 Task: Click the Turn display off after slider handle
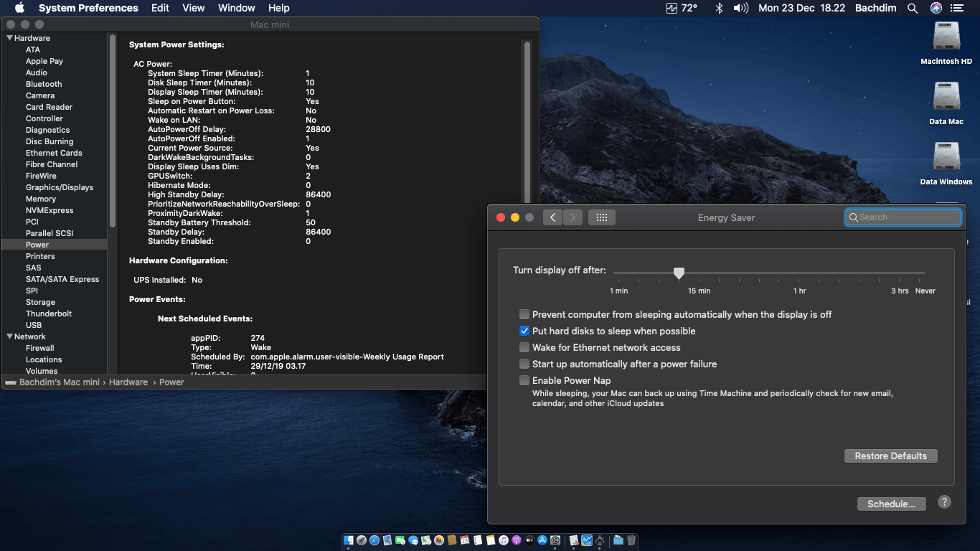click(679, 273)
